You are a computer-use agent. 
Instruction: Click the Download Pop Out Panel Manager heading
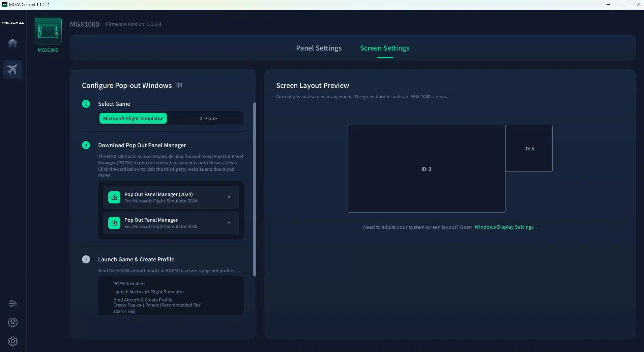[x=142, y=145]
